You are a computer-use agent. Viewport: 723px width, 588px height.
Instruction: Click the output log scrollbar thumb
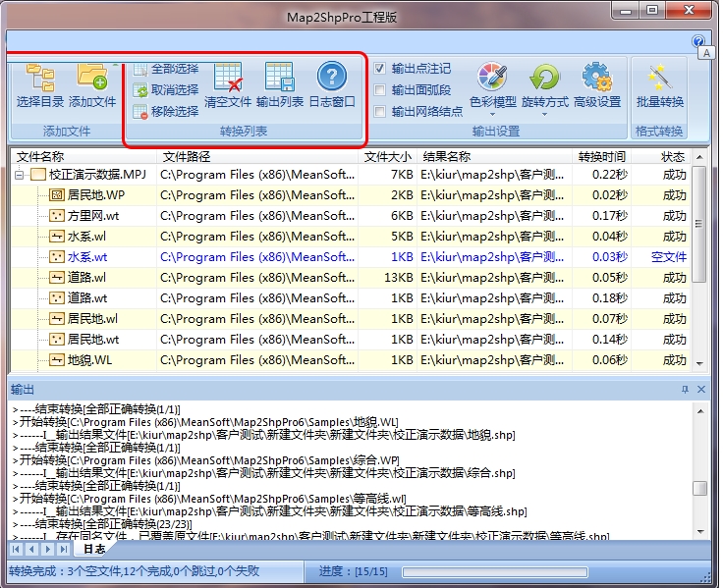click(700, 488)
